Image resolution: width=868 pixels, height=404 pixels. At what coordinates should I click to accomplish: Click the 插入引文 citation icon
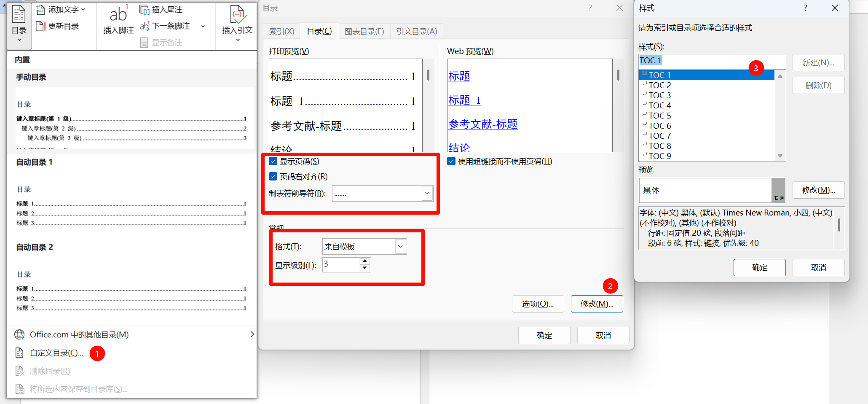pos(237,15)
